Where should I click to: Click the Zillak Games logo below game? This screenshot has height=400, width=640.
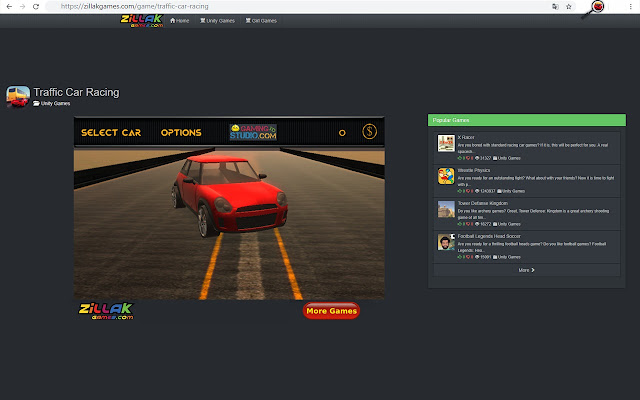pyautogui.click(x=107, y=311)
